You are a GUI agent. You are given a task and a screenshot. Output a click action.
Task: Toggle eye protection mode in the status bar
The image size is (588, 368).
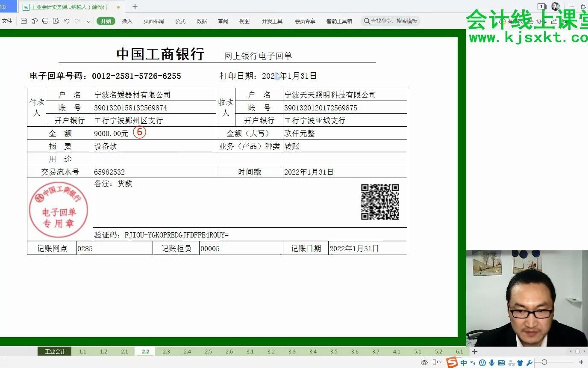tap(424, 362)
